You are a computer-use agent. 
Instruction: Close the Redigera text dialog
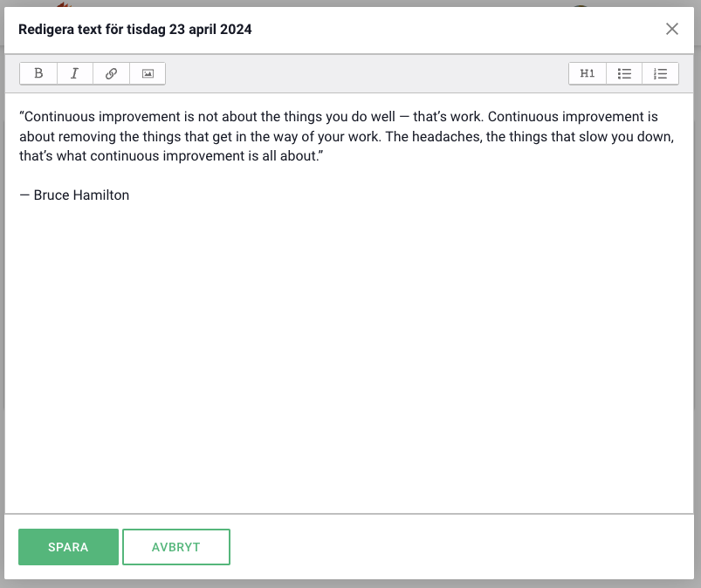672,29
